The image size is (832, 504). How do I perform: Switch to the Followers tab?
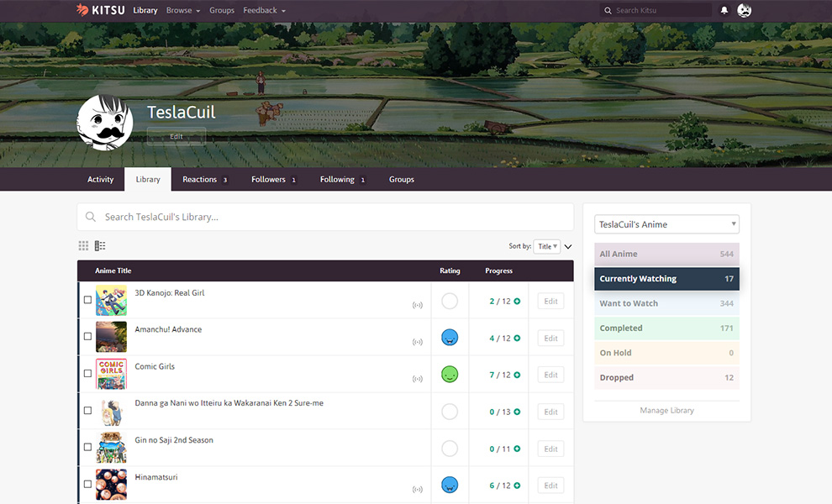tap(273, 180)
